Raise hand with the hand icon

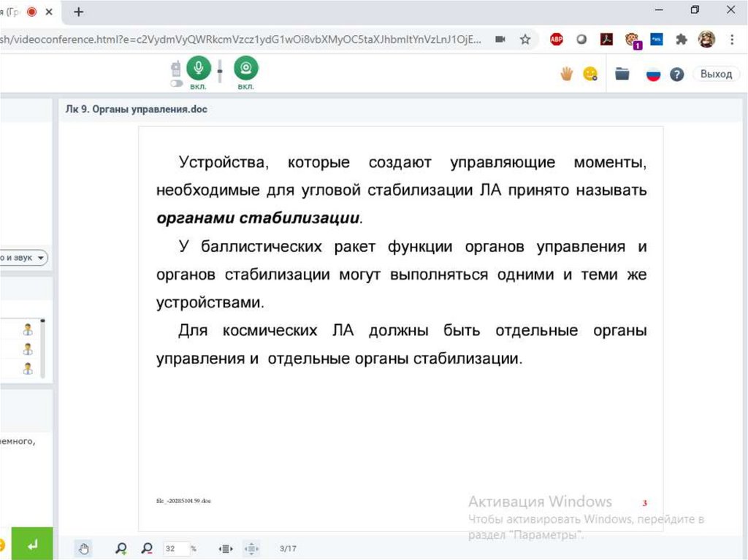point(566,74)
